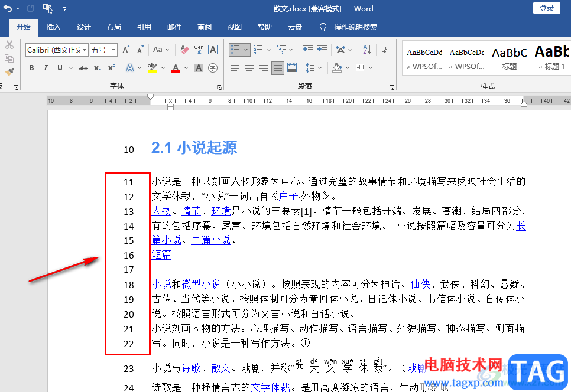The height and width of the screenshot is (392, 571).
Task: Toggle Justify alignment
Action: coord(277,68)
